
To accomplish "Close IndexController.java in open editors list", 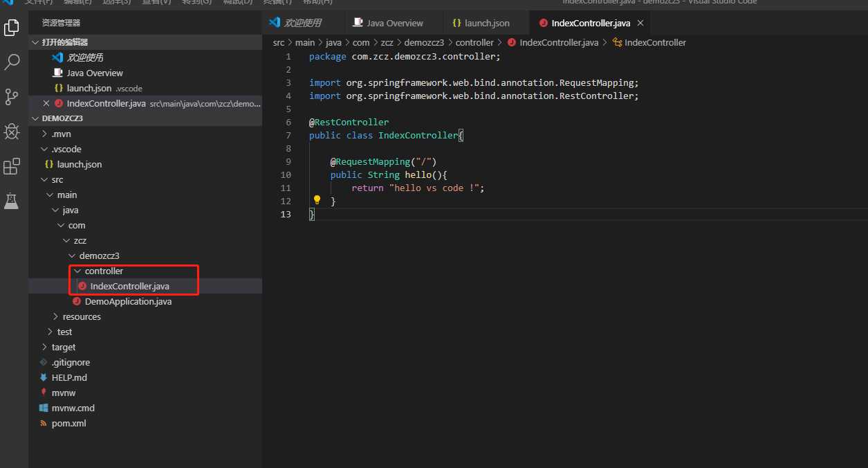I will [x=46, y=103].
